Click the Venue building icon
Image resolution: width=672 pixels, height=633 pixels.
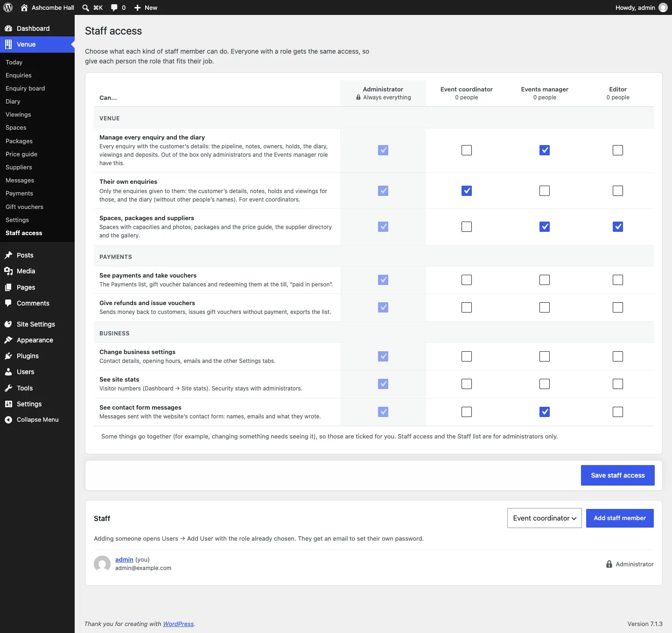(8, 44)
